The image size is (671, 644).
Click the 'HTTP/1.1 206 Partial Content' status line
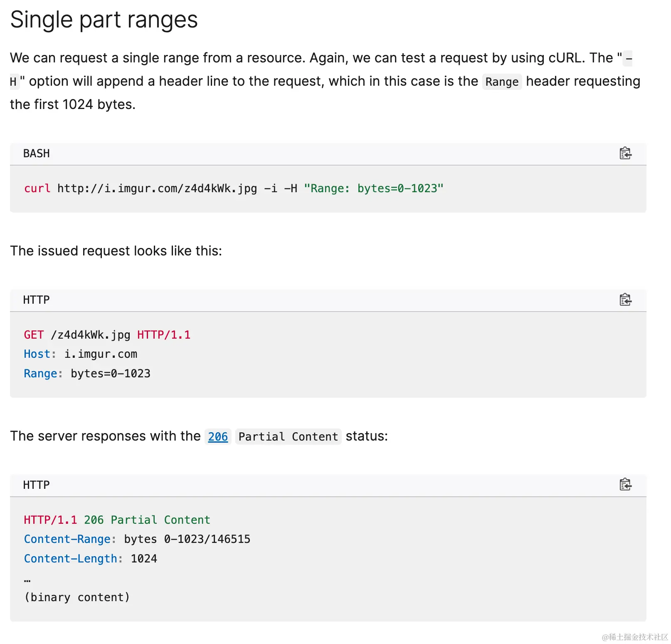tap(117, 520)
